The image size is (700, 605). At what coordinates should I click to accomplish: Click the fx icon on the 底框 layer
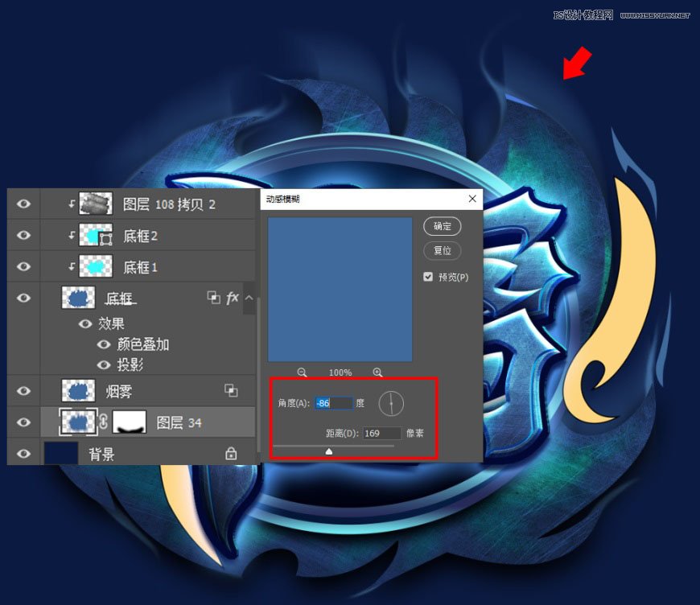click(x=233, y=298)
